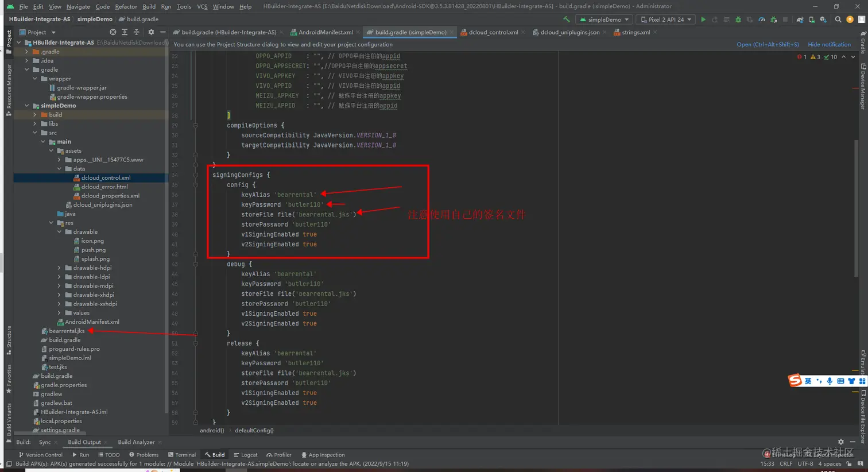This screenshot has height=472, width=868.
Task: Open the Gradle side panel tab
Action: click(863, 41)
